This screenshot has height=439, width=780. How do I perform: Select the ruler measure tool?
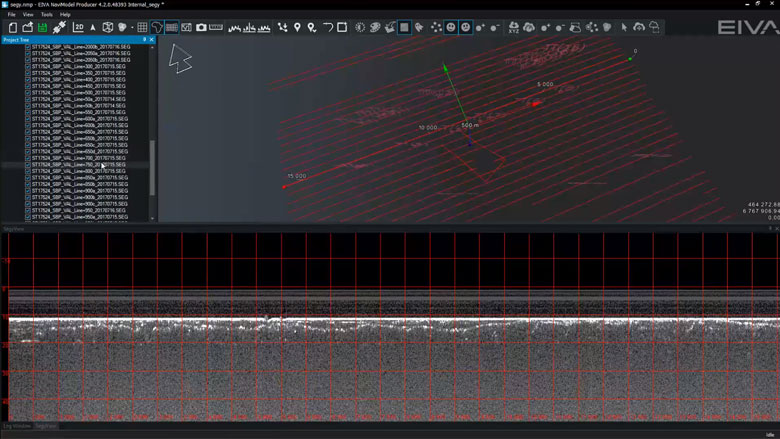click(216, 27)
